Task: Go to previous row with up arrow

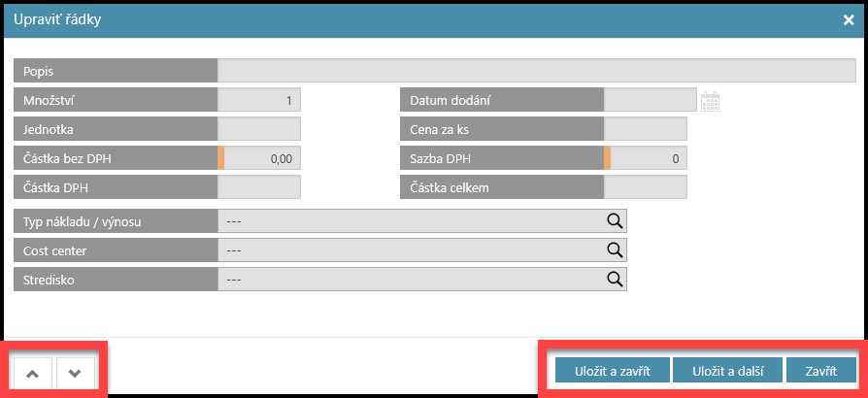Action: click(32, 373)
